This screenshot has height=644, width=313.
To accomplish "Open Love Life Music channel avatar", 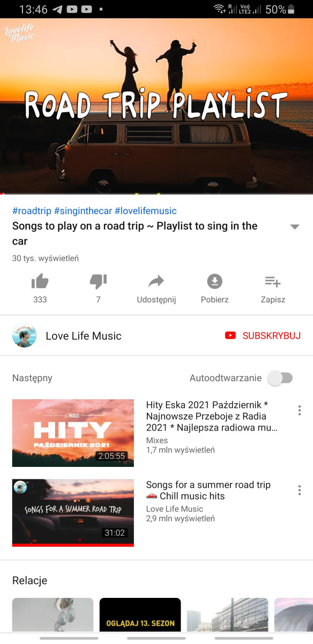I will tap(24, 335).
